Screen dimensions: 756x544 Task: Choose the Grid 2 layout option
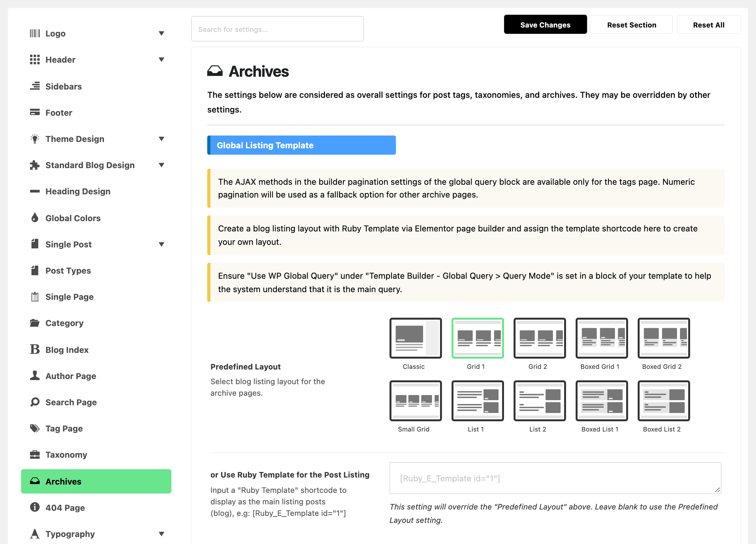(540, 338)
